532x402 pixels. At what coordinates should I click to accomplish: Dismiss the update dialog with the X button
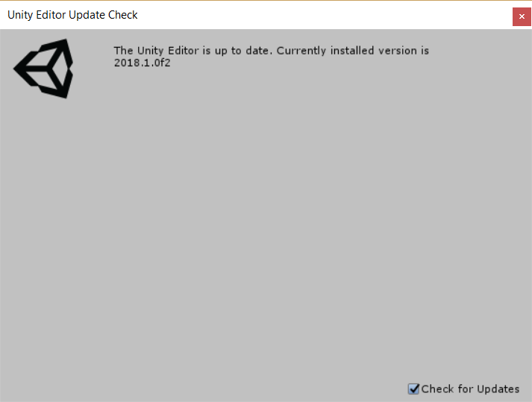(522, 16)
